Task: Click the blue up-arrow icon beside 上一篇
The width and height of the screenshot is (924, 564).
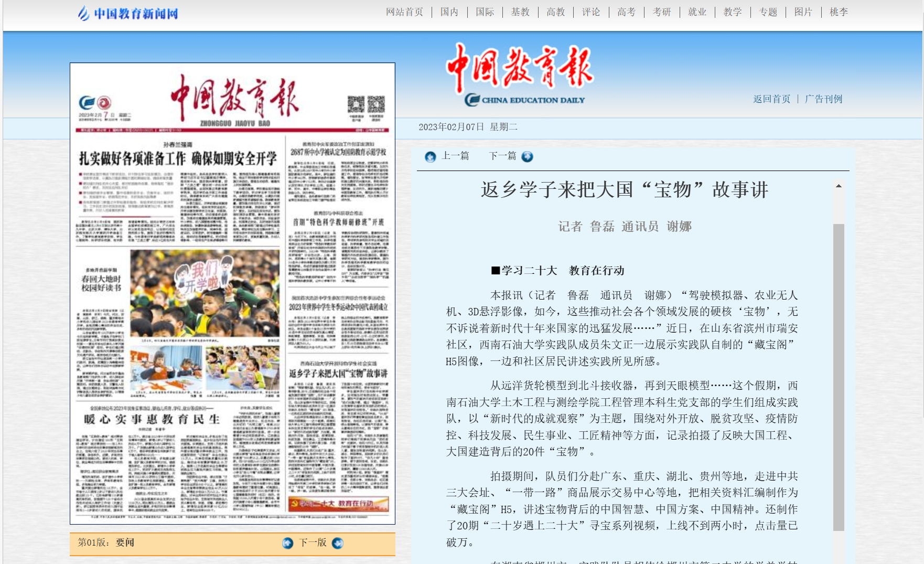Action: (430, 156)
